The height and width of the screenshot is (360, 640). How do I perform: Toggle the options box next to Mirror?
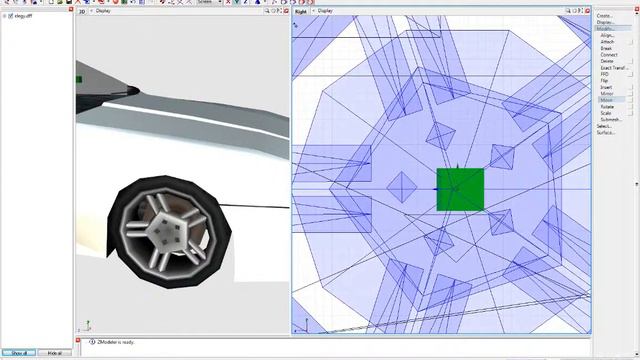pos(630,94)
